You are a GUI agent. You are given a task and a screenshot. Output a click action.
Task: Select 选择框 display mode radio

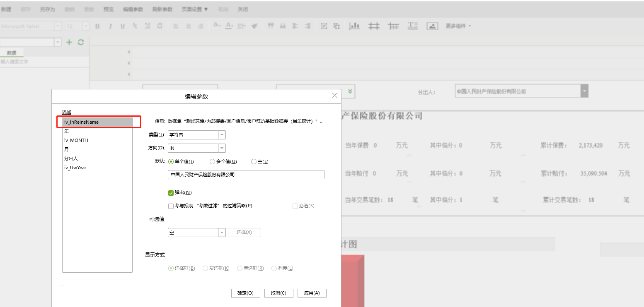pos(171,268)
